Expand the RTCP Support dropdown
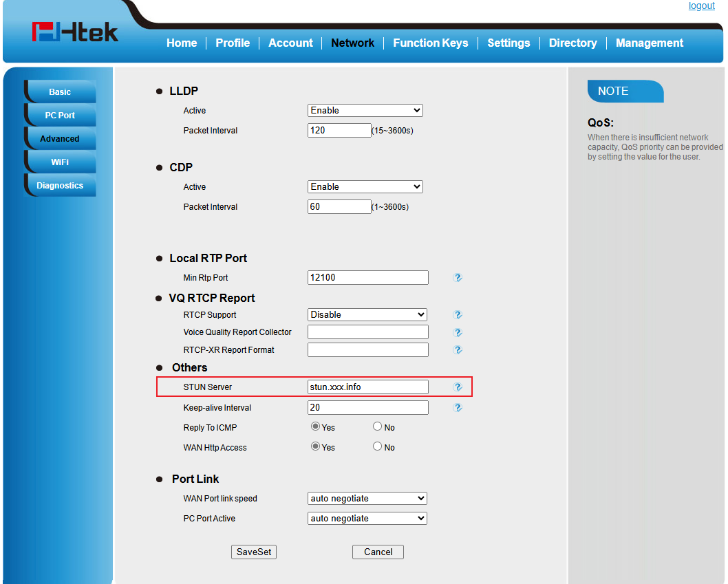Screen dimensions: 728x584 pyautogui.click(x=367, y=315)
